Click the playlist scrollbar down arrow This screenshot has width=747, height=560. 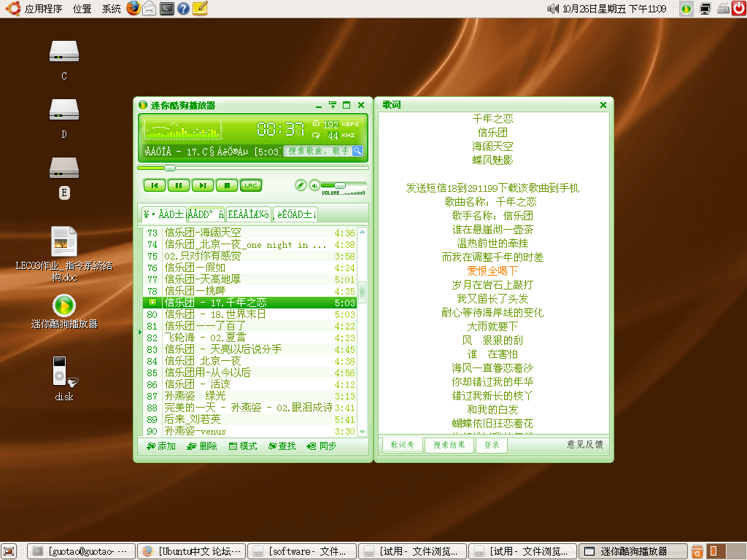click(x=362, y=432)
